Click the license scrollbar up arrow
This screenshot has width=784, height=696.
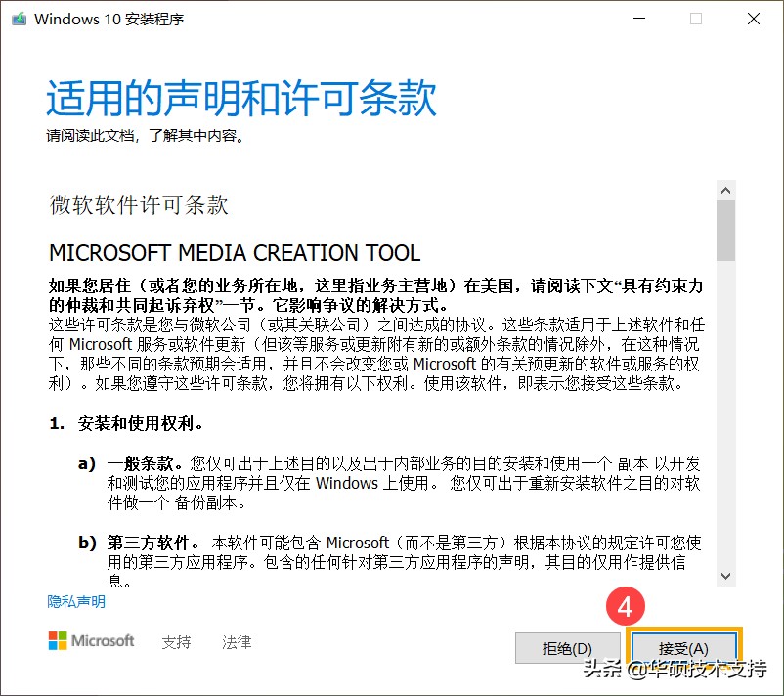point(726,190)
